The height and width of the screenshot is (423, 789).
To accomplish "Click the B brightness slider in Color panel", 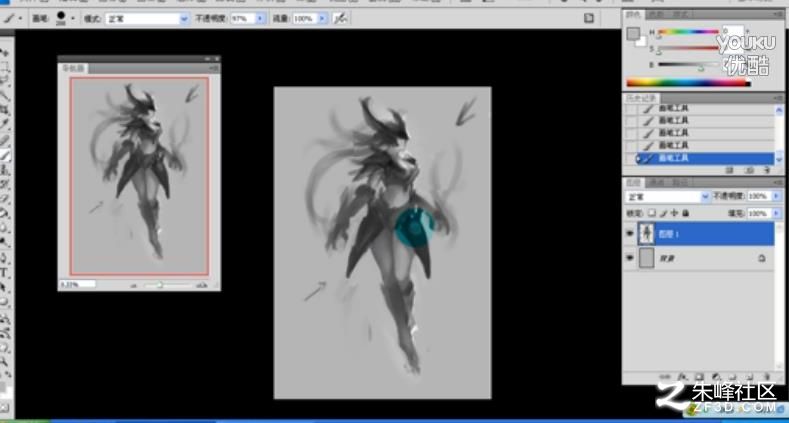I will click(x=687, y=64).
